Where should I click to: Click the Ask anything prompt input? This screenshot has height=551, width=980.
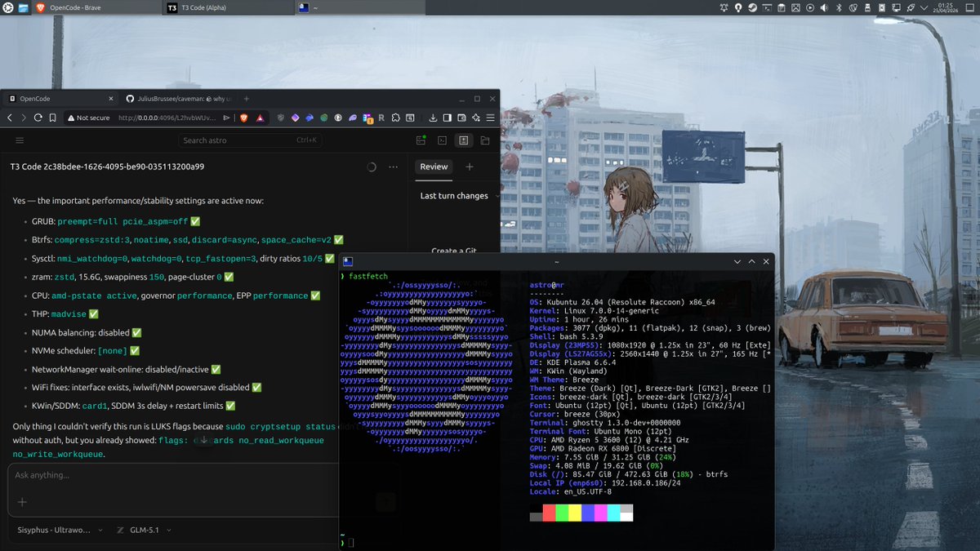171,475
